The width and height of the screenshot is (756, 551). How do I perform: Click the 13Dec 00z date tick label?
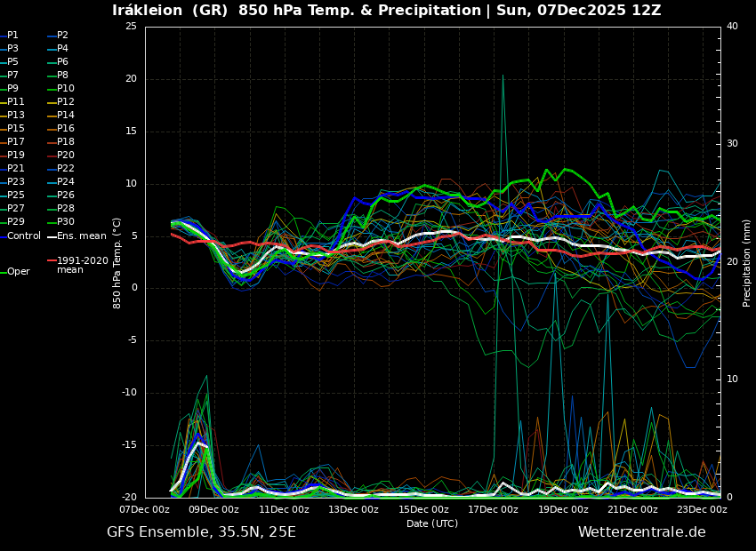click(x=353, y=510)
